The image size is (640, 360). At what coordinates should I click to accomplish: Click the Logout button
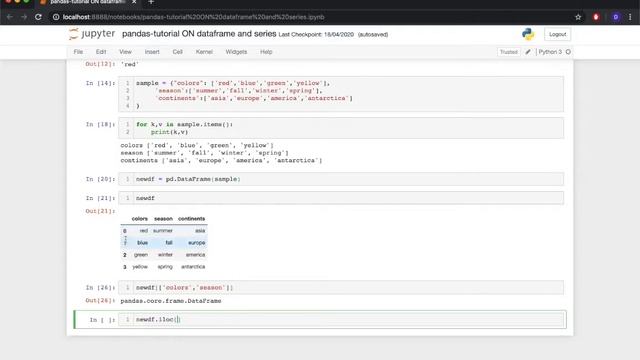click(558, 34)
